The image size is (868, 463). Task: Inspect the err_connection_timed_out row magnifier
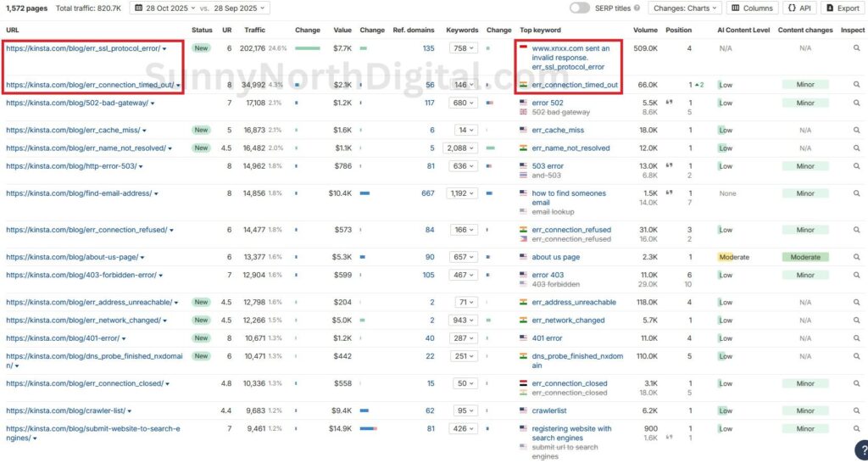coord(856,85)
